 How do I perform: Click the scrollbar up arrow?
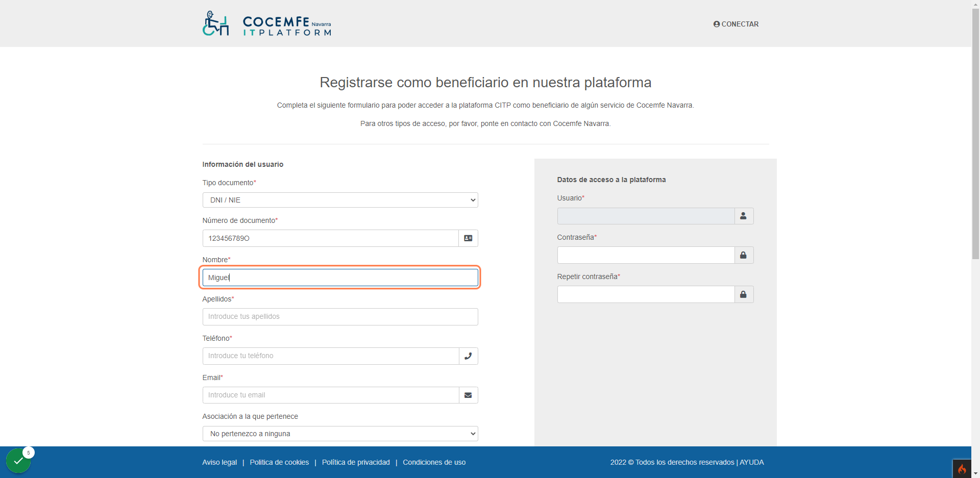975,4
